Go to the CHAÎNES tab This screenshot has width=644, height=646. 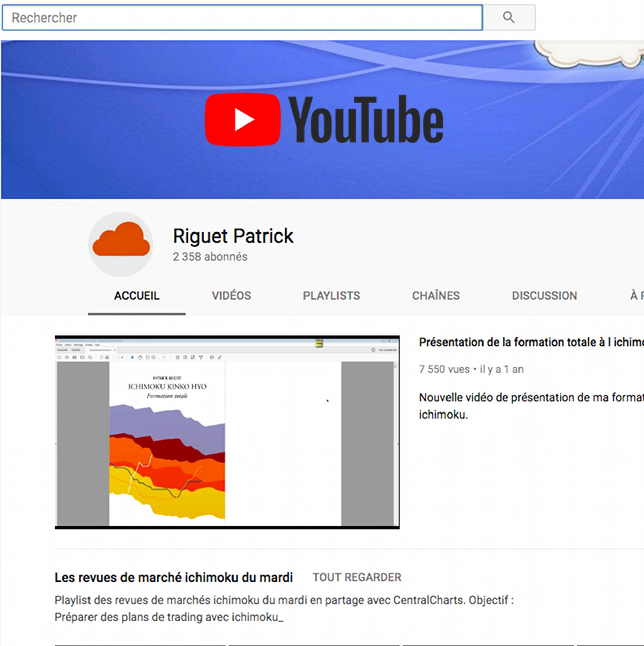436,296
